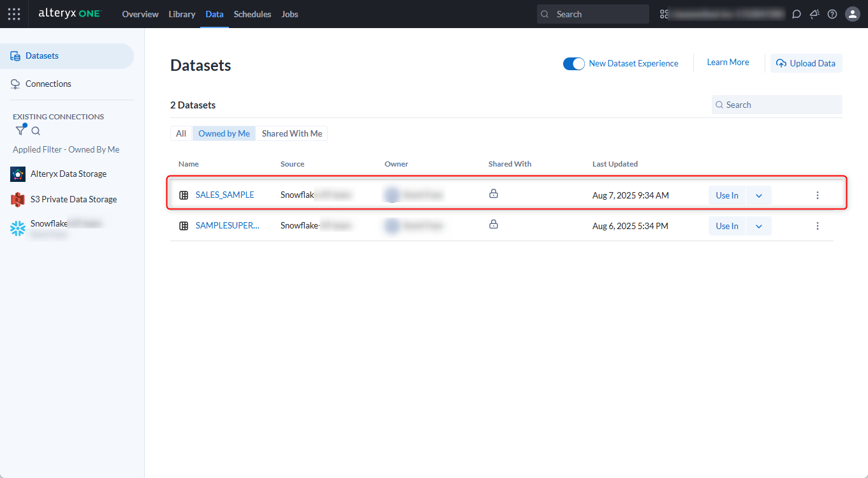Click Use In for SALES_SAMPLE
Viewport: 868px width, 478px height.
tap(727, 195)
